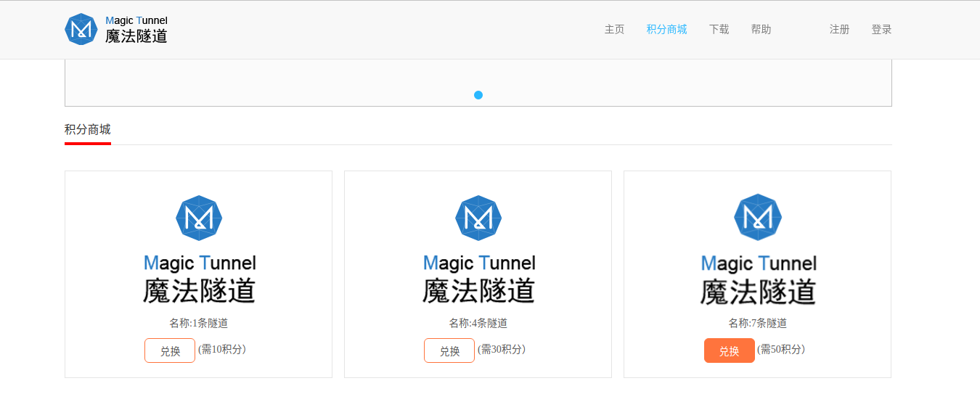Click the Magic Tunnel hexagon logo in header
Image resolution: width=980 pixels, height=410 pixels.
point(81,30)
